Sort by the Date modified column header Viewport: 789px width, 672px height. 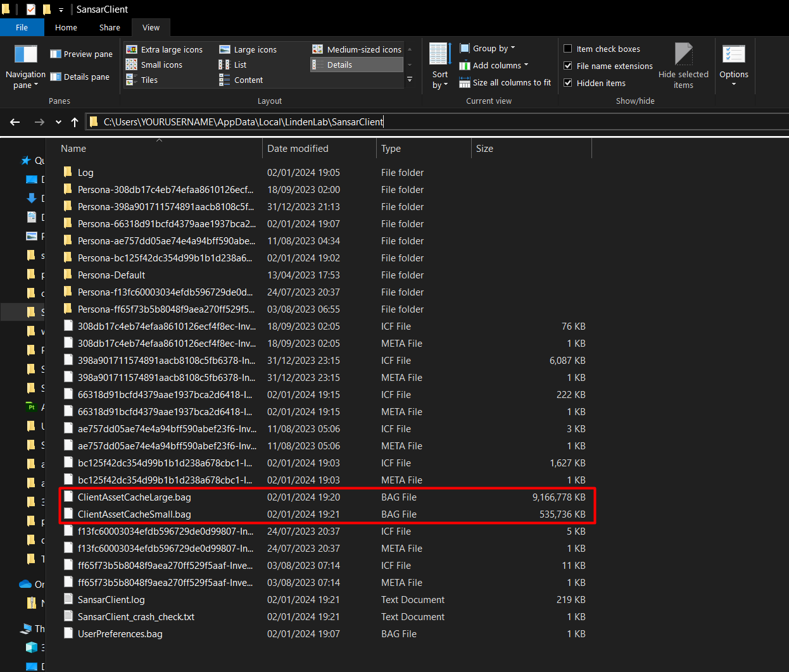click(298, 149)
